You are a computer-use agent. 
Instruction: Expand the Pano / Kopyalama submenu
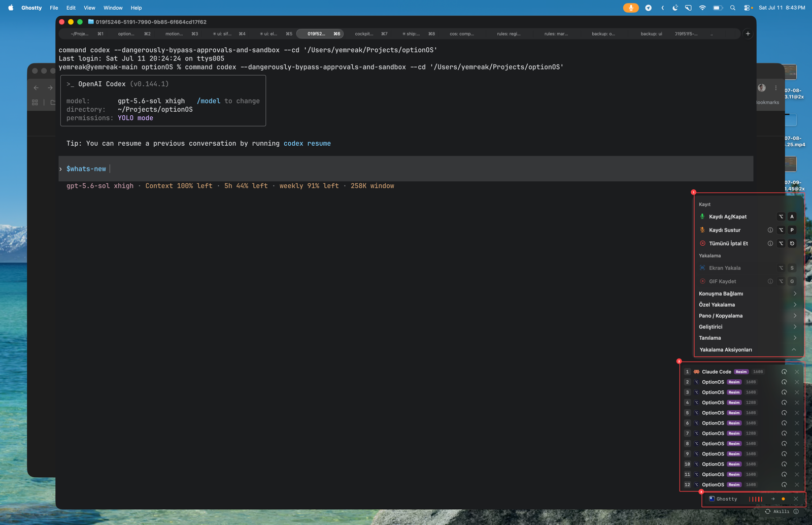pos(749,316)
